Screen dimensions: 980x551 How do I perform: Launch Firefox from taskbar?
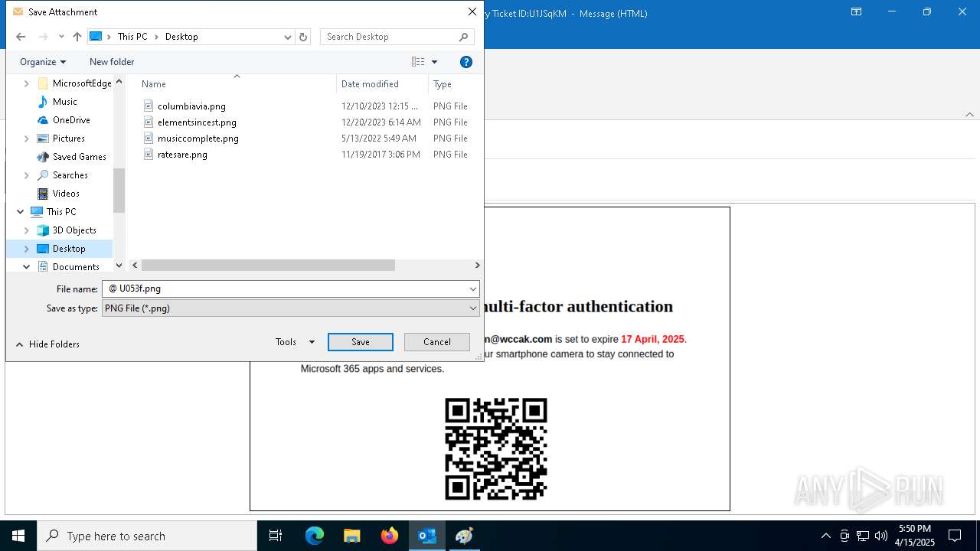[390, 536]
